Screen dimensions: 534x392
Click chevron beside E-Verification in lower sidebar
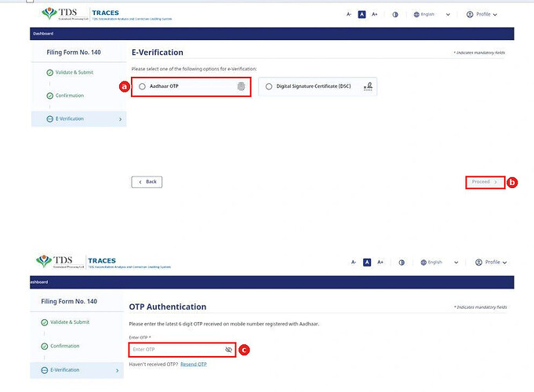pos(118,371)
